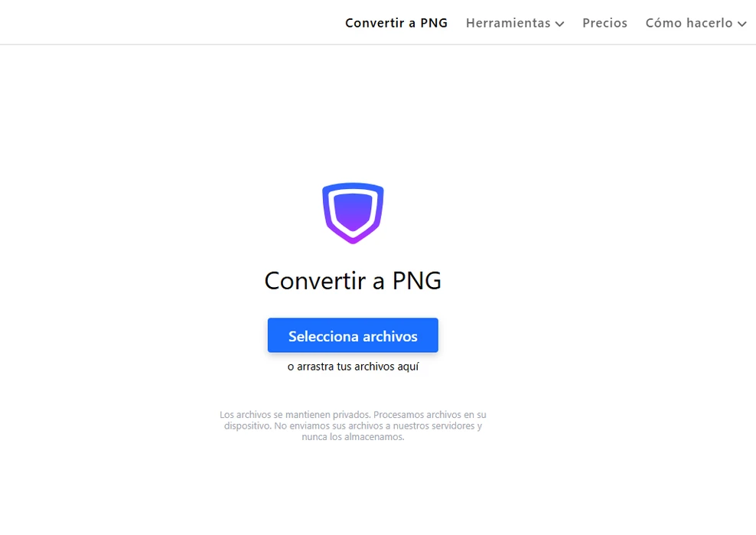The width and height of the screenshot is (756, 535).
Task: Expand the Cómo hacerlo dropdown menu
Action: (x=696, y=23)
